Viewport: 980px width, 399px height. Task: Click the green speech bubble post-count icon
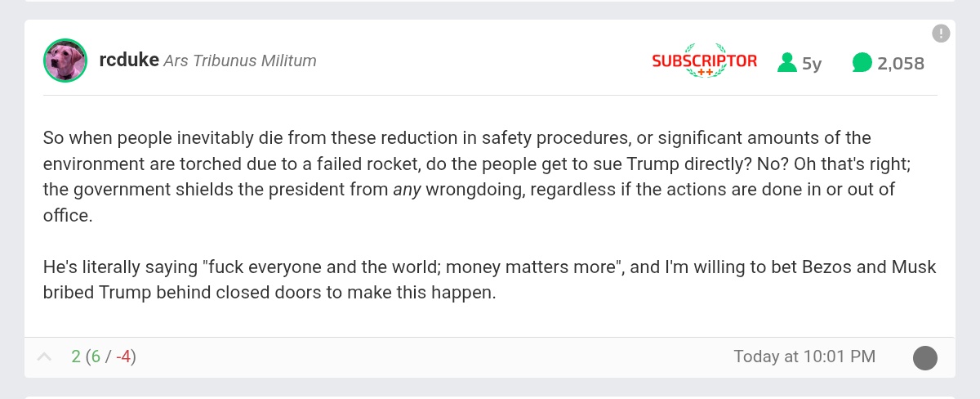862,62
